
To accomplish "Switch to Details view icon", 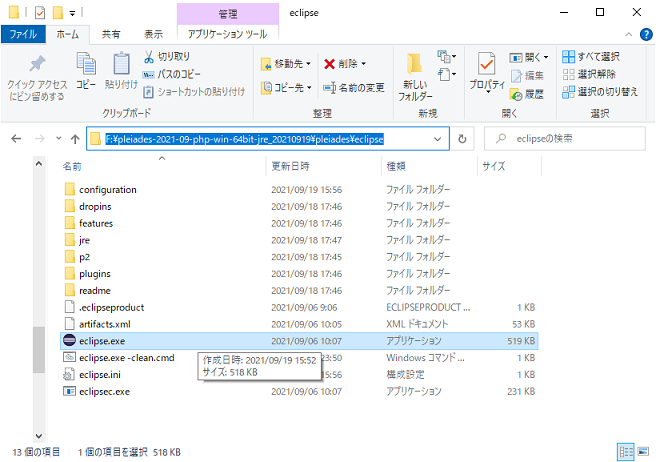I will (x=626, y=452).
